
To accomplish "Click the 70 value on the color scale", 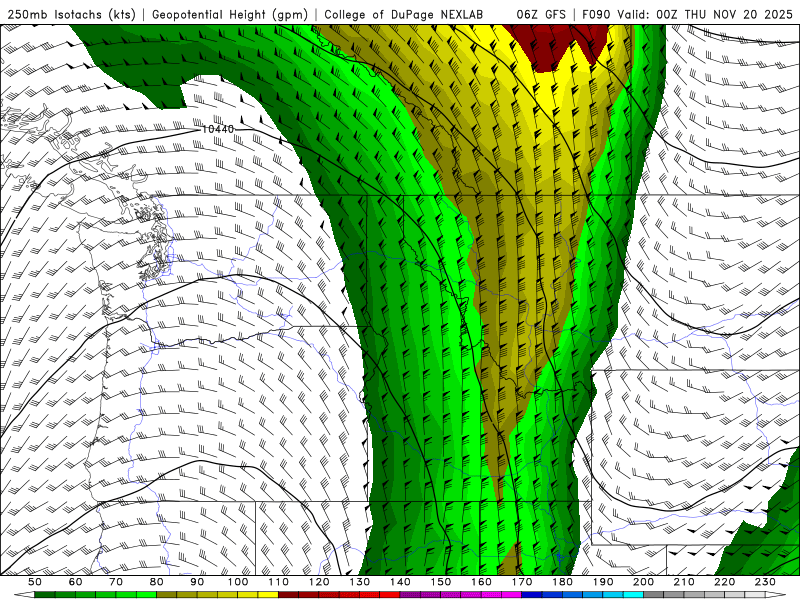I will point(116,582).
